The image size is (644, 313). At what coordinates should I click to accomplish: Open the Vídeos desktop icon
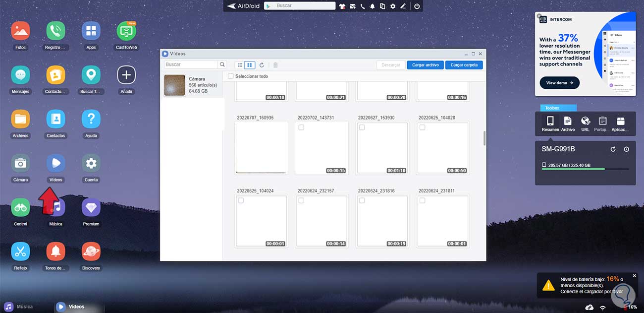[x=55, y=163]
